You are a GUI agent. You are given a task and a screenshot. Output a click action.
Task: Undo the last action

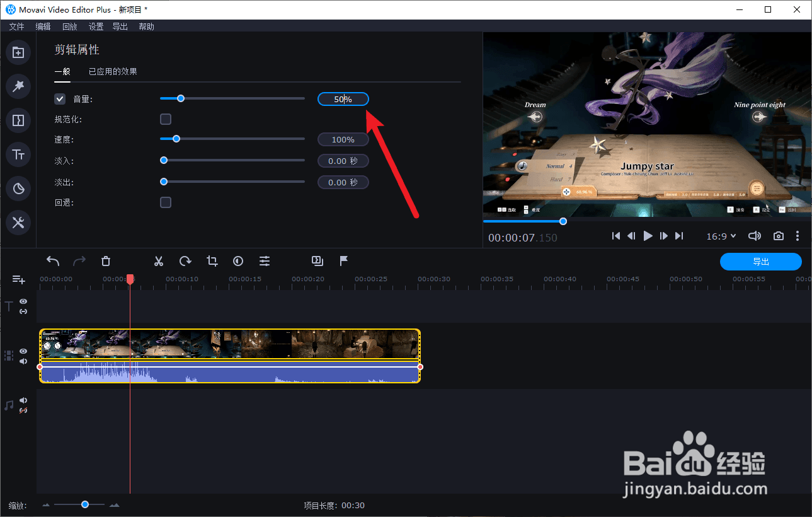(x=53, y=261)
